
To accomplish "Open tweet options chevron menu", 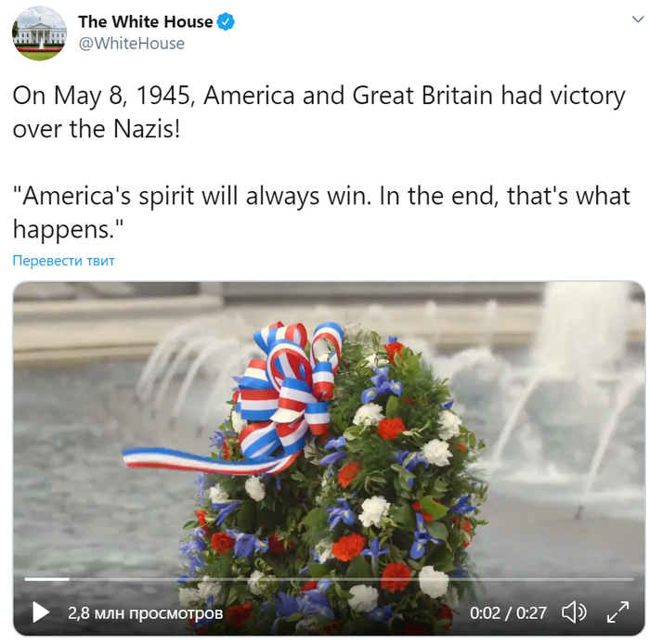I will pos(638,19).
